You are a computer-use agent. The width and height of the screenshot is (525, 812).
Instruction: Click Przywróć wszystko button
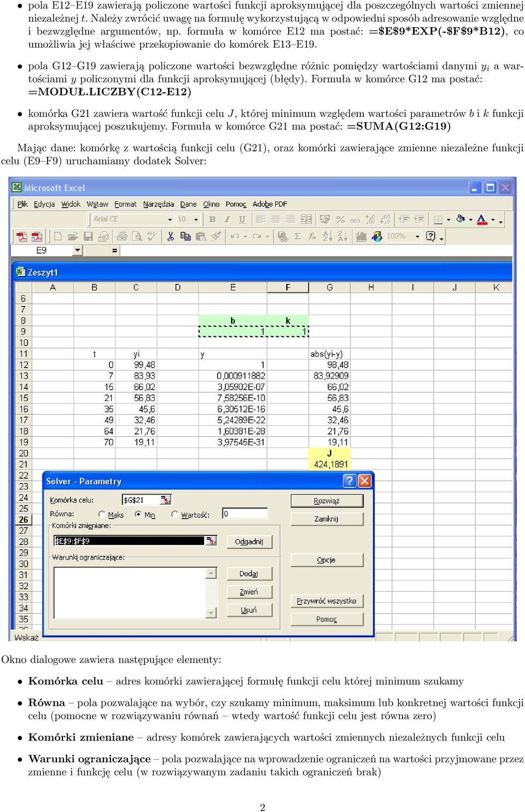pos(327,601)
